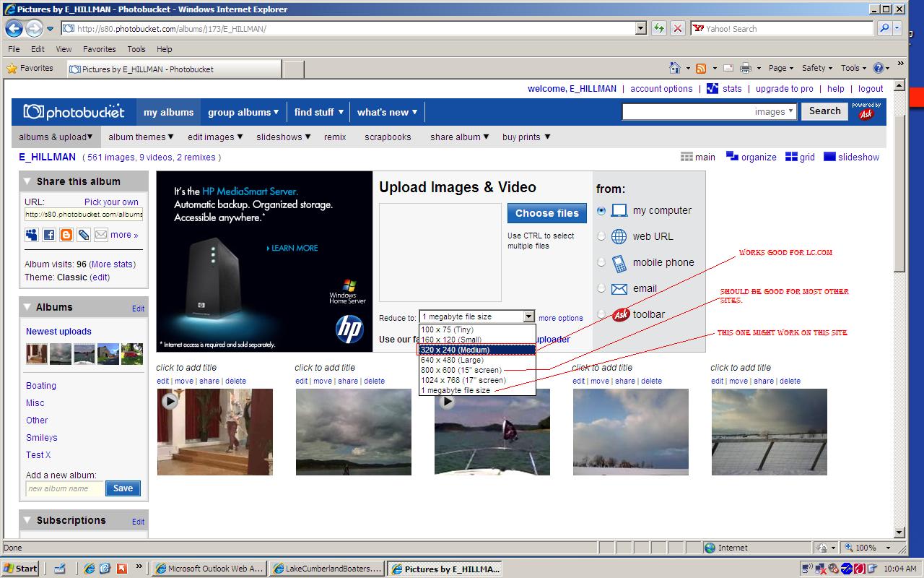Click the IE Home icon

point(674,68)
